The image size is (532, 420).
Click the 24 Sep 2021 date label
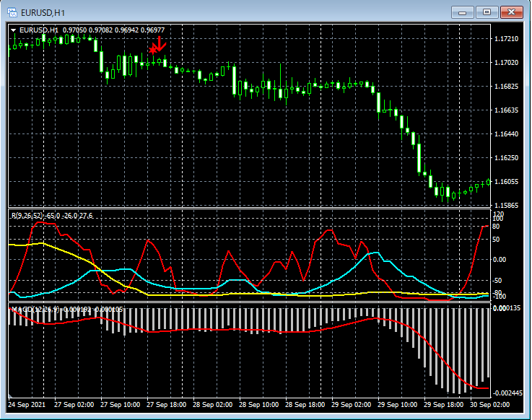(x=27, y=405)
